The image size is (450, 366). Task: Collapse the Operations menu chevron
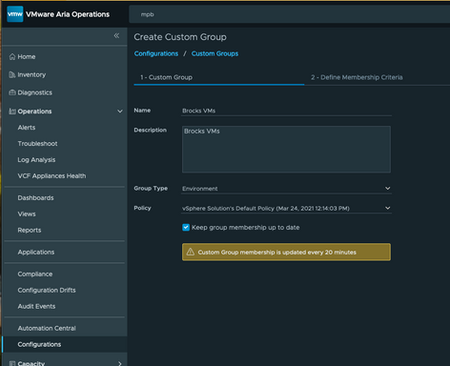tap(120, 111)
